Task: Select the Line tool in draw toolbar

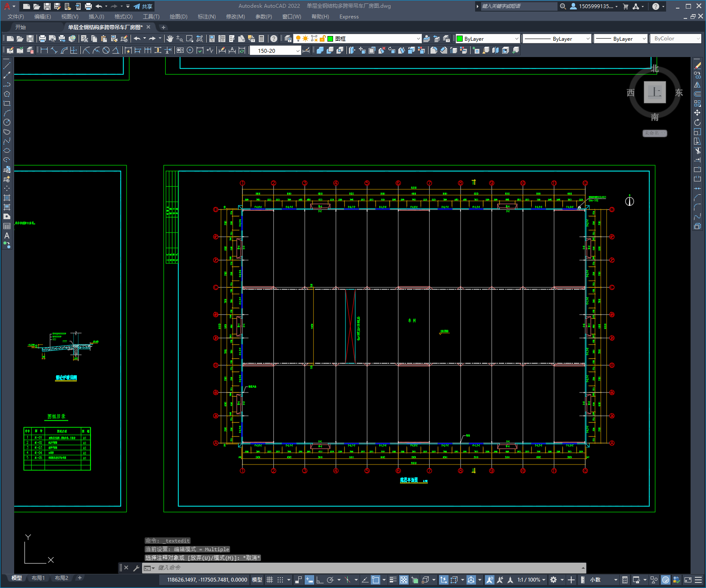Action: 7,66
